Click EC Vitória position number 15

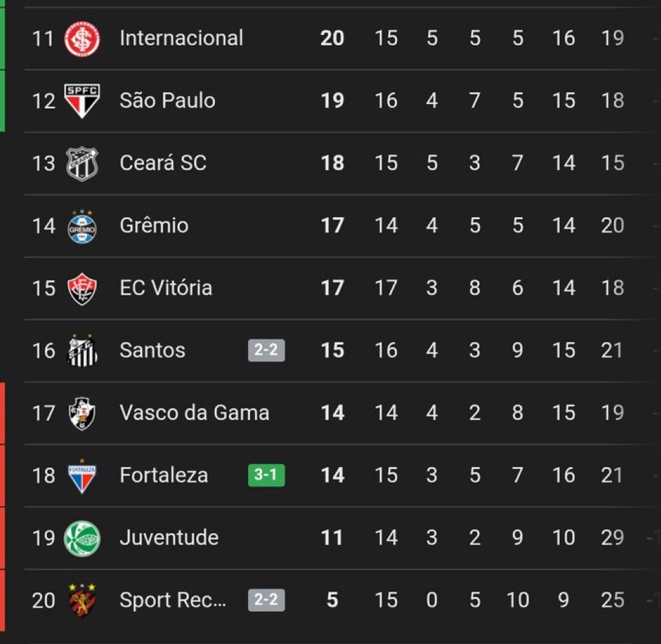click(43, 288)
